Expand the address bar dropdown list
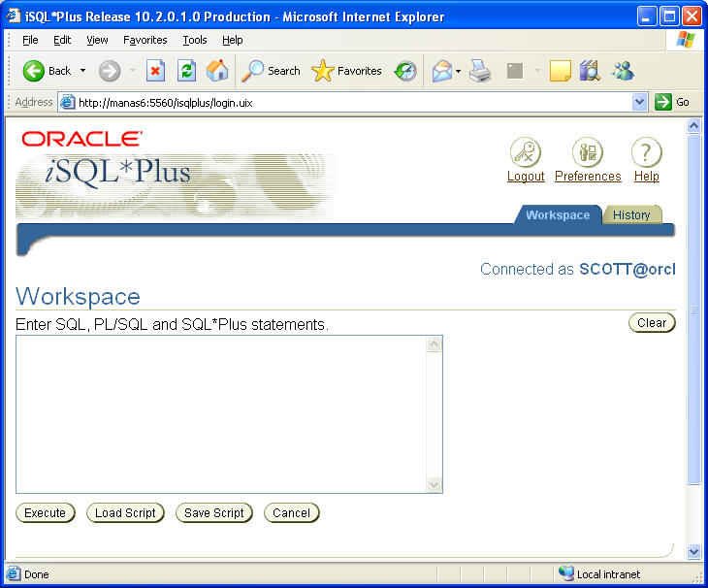 coord(640,102)
